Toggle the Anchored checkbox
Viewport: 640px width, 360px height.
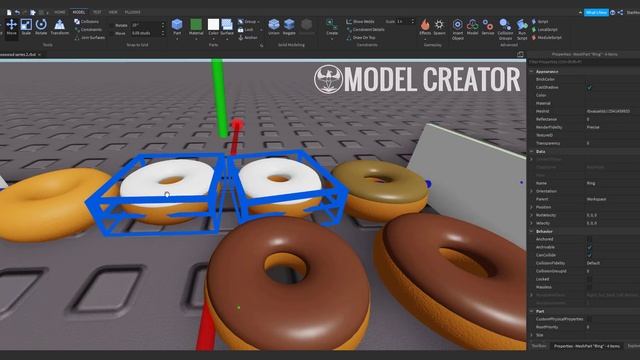(589, 239)
